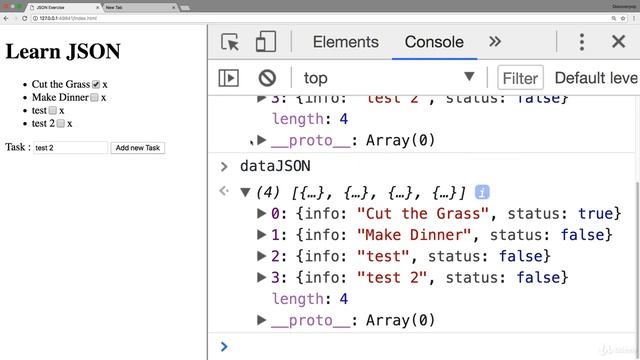Open the browser menu dots
The width and height of the screenshot is (640, 360).
tap(634, 18)
